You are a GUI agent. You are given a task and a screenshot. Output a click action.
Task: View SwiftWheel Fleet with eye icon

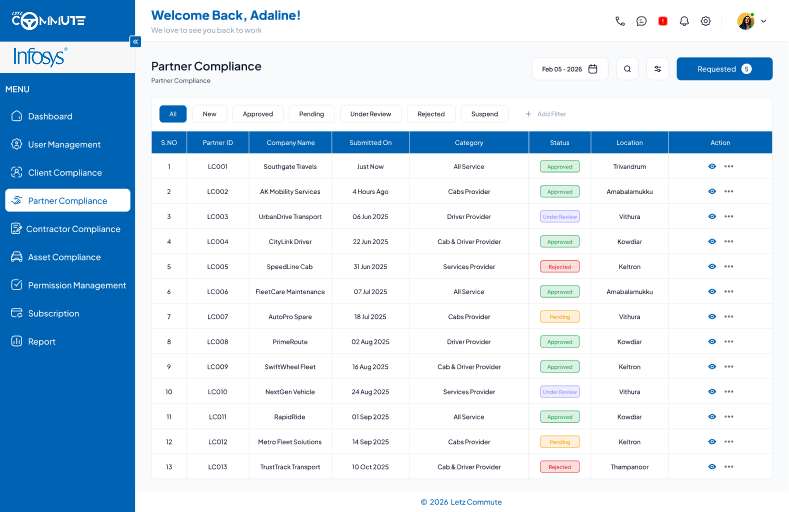pyautogui.click(x=712, y=367)
